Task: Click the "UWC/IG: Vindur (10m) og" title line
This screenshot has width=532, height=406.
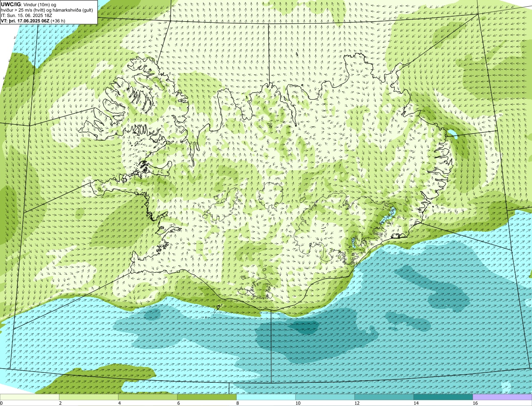Action: click(x=28, y=5)
